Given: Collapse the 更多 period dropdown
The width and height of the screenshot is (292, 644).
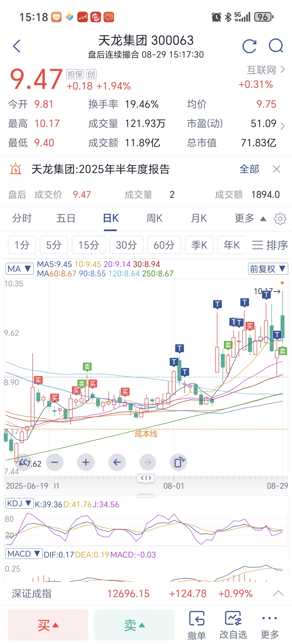Looking at the screenshot, I should coord(250,218).
